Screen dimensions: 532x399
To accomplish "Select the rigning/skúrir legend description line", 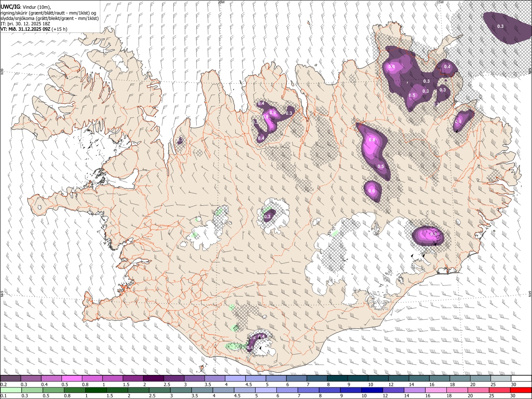I will coord(48,13).
